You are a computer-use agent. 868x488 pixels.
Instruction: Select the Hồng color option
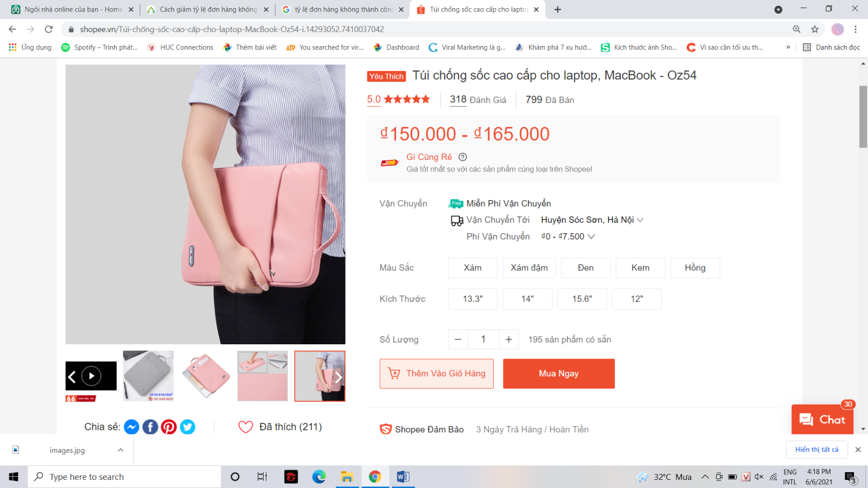[695, 268]
